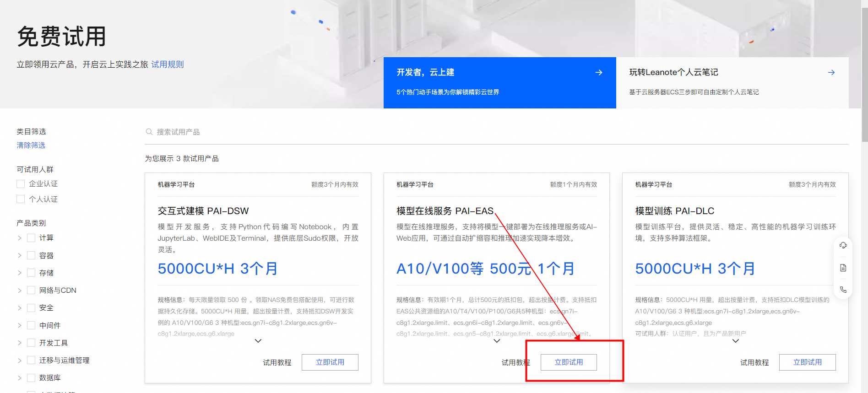Click 立即试用 on PAI-DLC card
This screenshot has width=868, height=393.
808,362
